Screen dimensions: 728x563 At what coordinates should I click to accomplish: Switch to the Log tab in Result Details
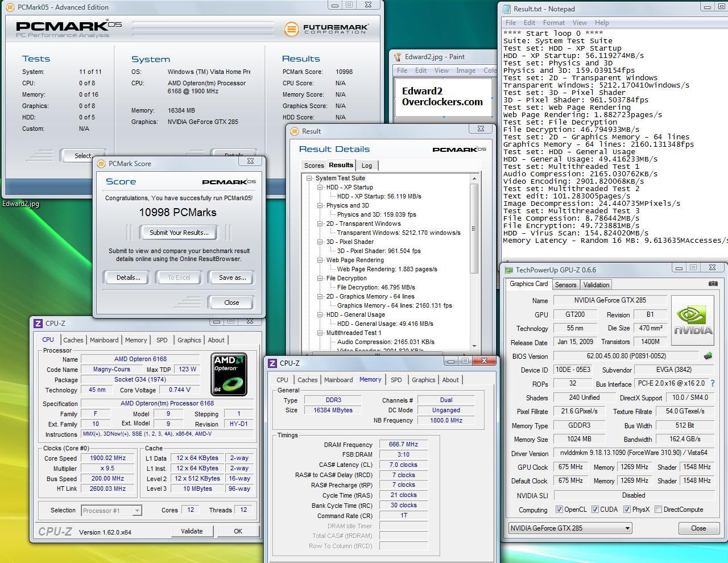(x=367, y=165)
